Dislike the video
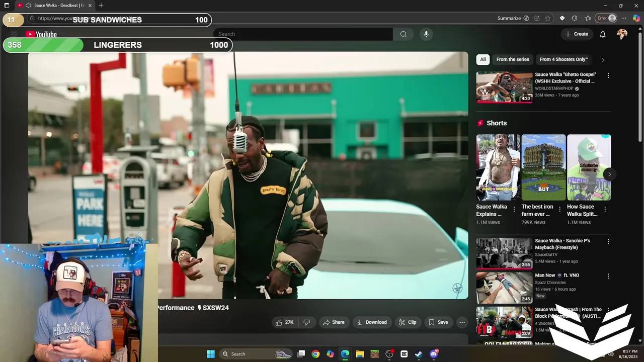The image size is (644, 362). pyautogui.click(x=307, y=322)
